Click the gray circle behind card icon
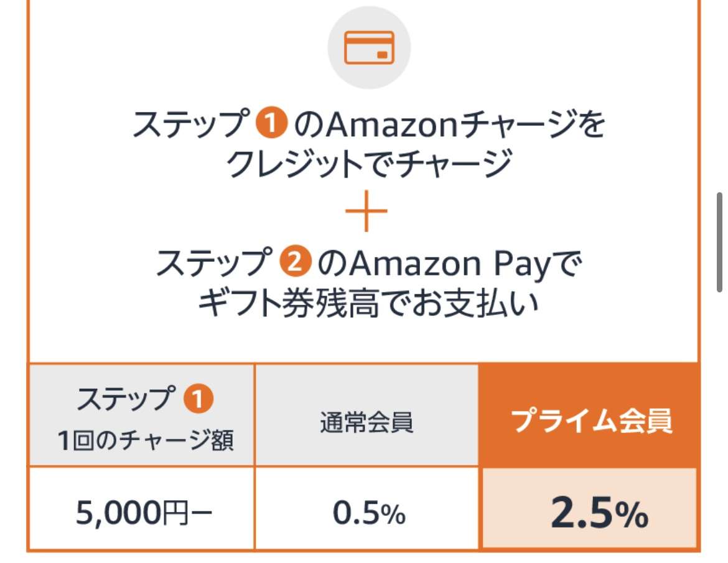 tap(369, 47)
